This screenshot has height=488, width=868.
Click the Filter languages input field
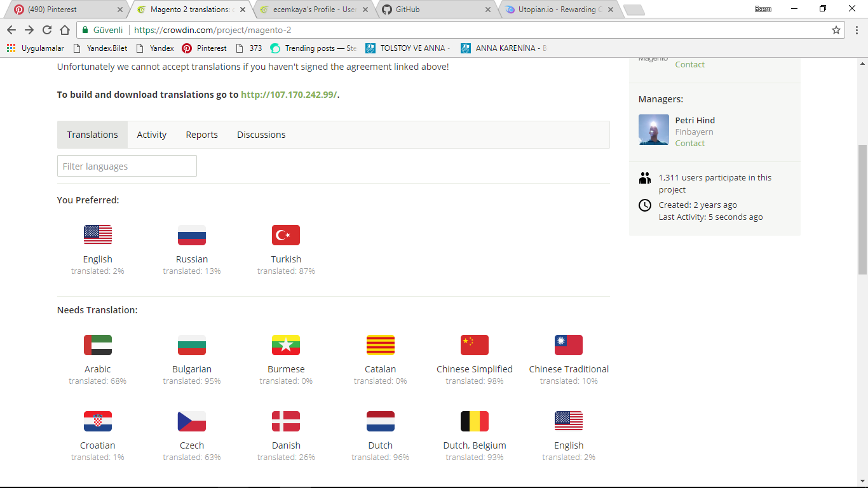127,166
